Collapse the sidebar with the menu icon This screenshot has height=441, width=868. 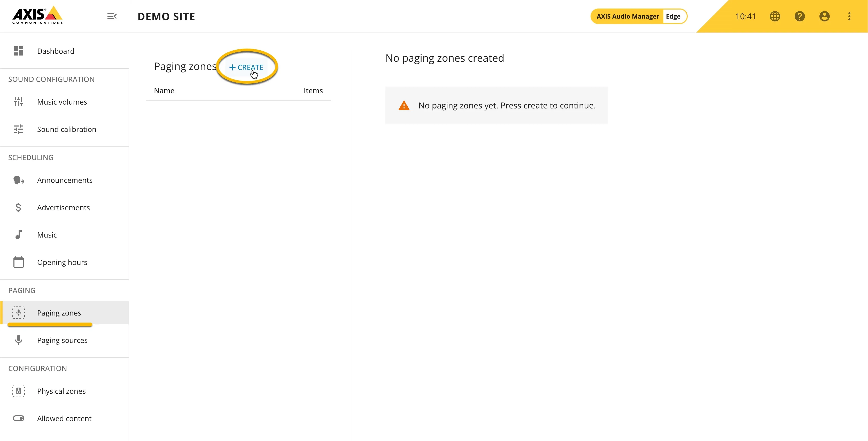pos(112,16)
